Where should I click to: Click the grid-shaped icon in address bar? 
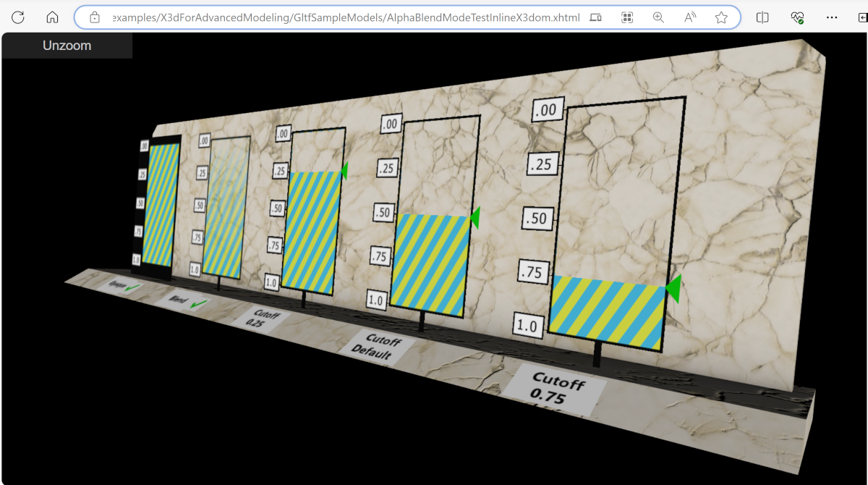coord(627,17)
